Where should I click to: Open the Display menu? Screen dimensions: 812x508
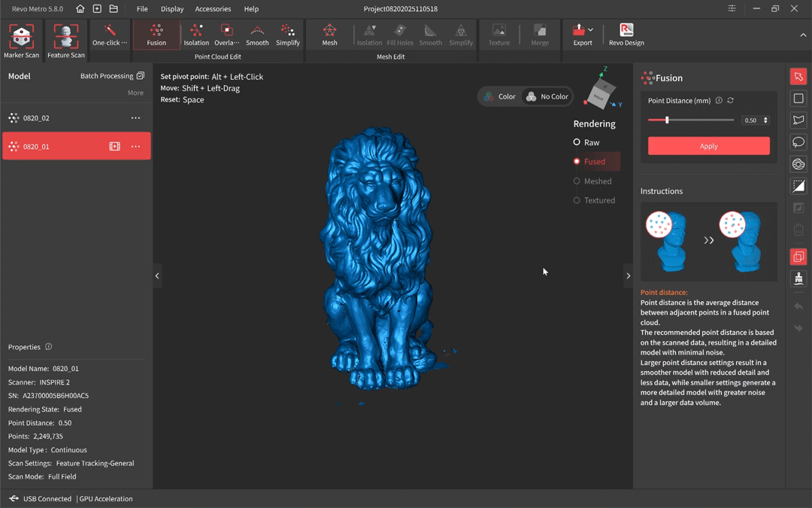tap(171, 9)
